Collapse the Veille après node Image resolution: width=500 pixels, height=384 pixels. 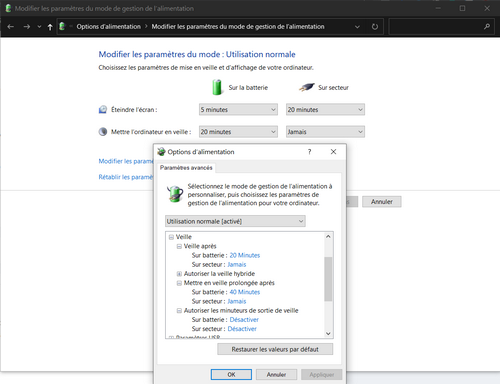coord(179,247)
